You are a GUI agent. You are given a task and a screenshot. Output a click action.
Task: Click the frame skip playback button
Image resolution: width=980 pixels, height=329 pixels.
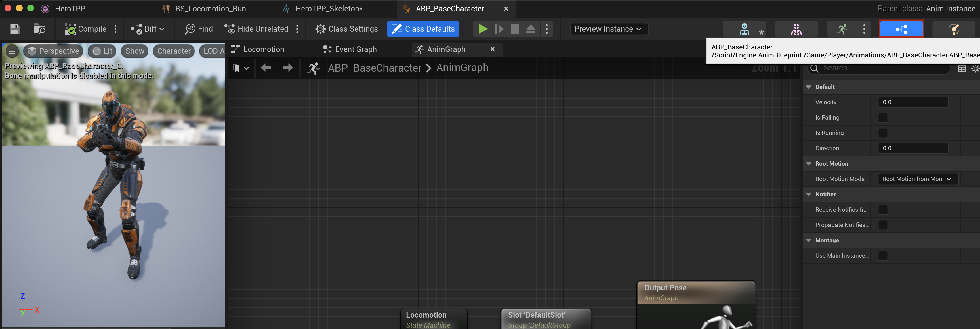(x=499, y=29)
